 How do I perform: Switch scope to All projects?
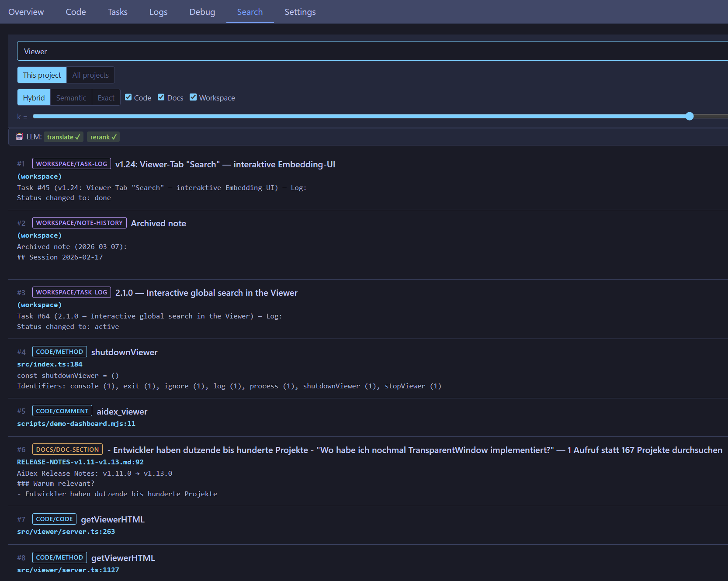coord(90,75)
